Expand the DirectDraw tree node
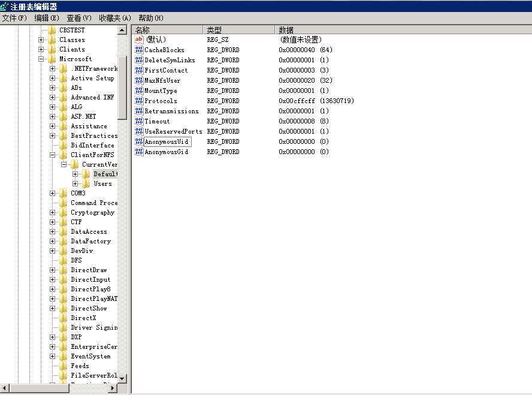532x395 pixels. point(52,270)
